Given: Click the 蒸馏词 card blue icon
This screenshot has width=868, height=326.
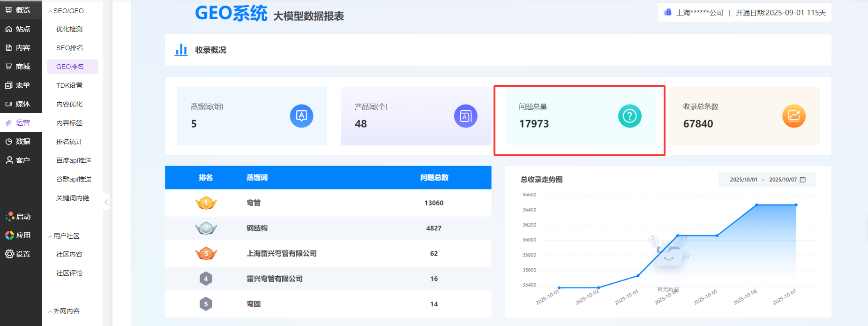Looking at the screenshot, I should point(301,116).
